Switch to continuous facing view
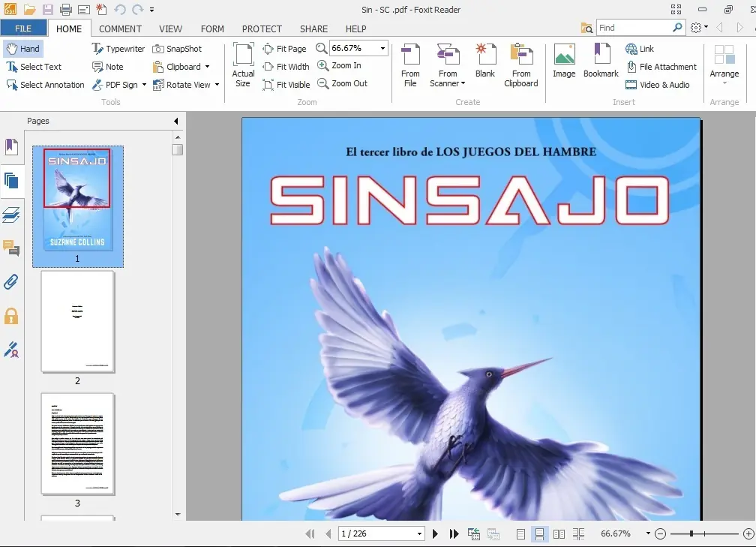Screen dimensions: 756x547 click(578, 534)
